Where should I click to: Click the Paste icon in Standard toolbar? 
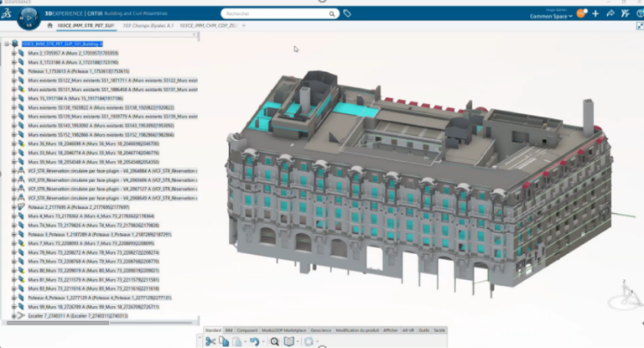237,341
